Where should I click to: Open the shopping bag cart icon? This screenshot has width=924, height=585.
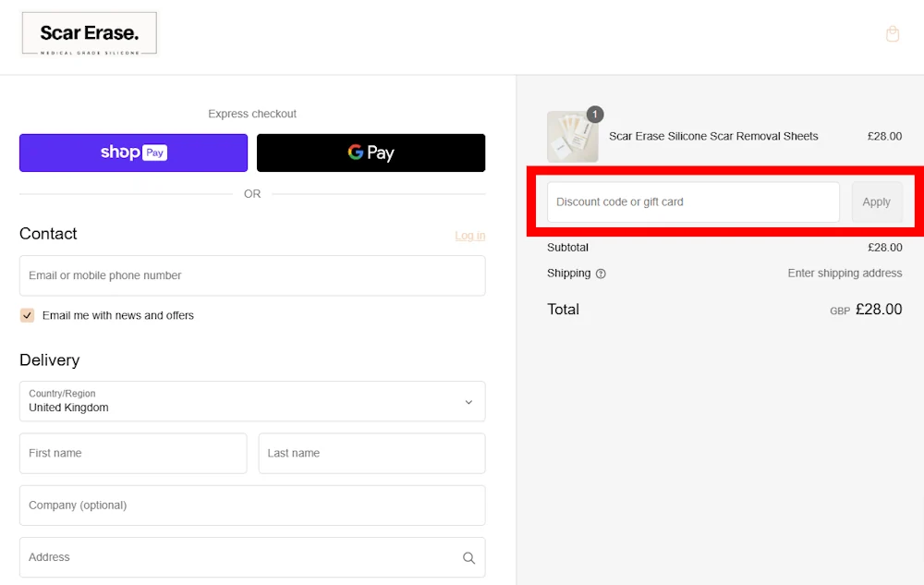tap(893, 34)
